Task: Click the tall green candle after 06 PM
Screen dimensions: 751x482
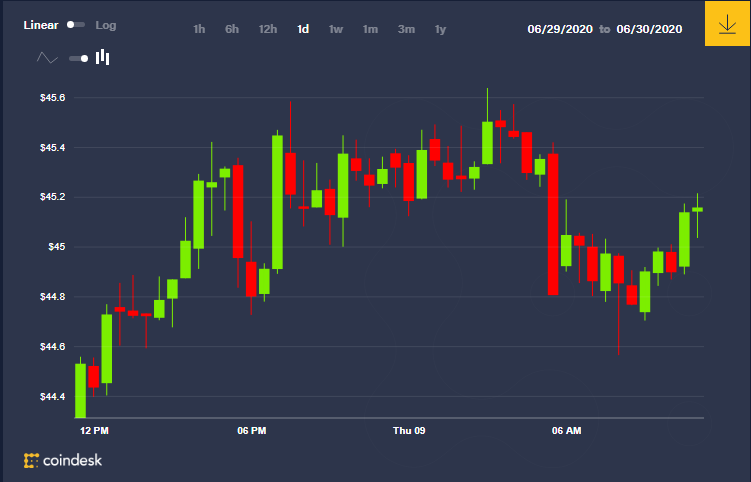Action: (277, 202)
